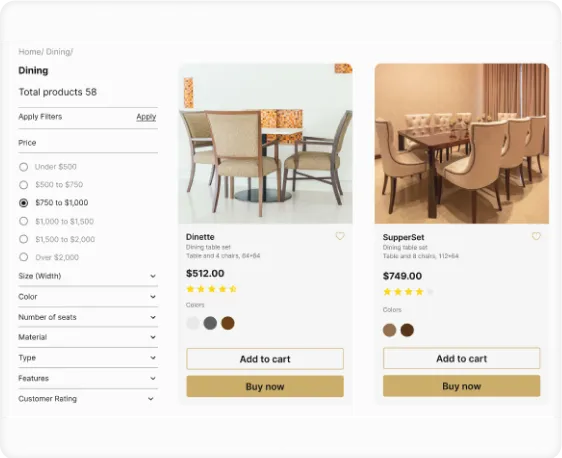Choose the Over $2,000 price option
The image size is (562, 458).
(24, 257)
